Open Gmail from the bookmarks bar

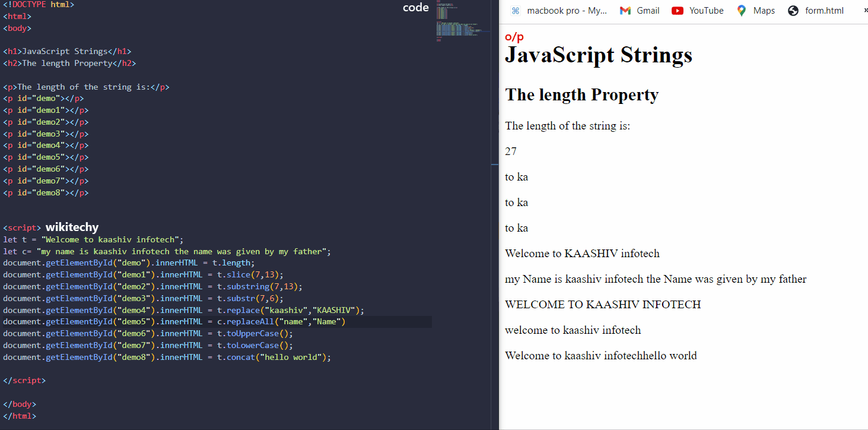pyautogui.click(x=639, y=10)
